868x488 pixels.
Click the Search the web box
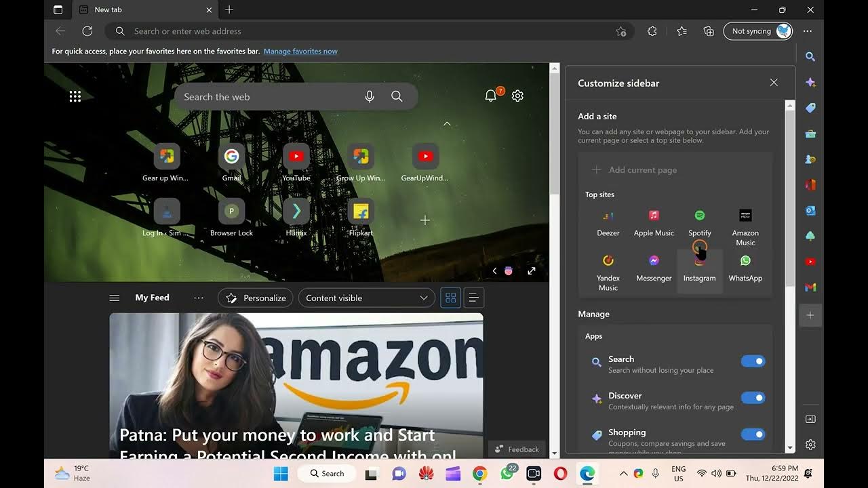[296, 96]
